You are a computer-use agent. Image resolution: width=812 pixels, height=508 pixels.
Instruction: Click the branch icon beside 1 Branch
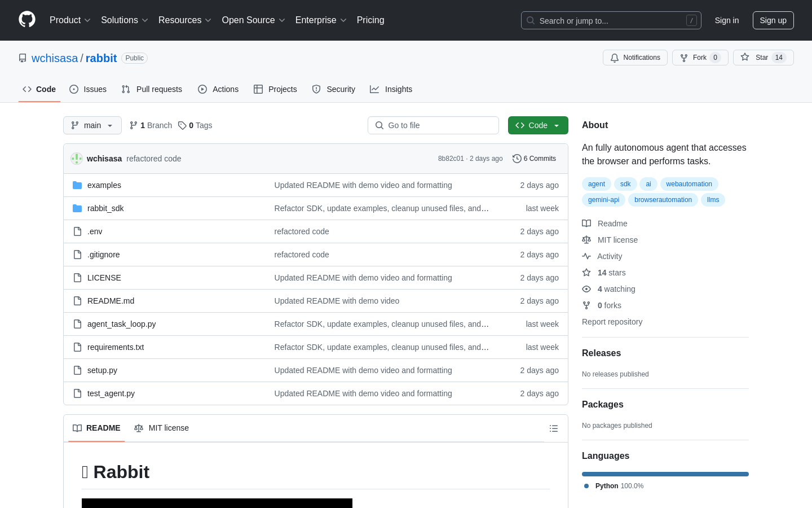click(134, 125)
